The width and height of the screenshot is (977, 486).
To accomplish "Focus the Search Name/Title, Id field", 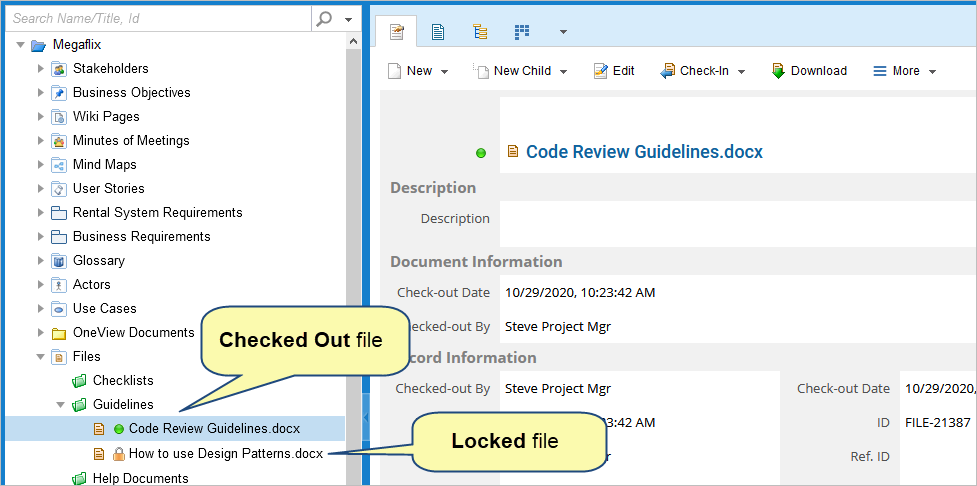I will point(158,19).
